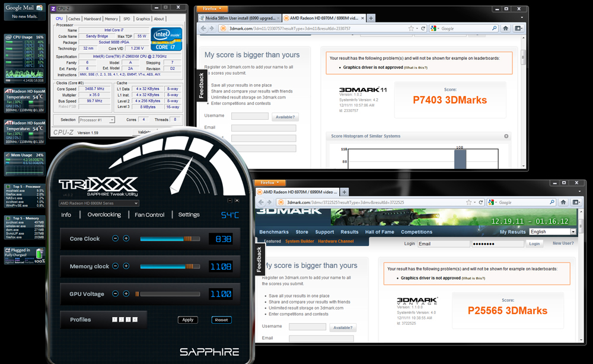Reload the page in the top Firefox window
Screen dimensions: 593x364
pyautogui.click(x=423, y=28)
